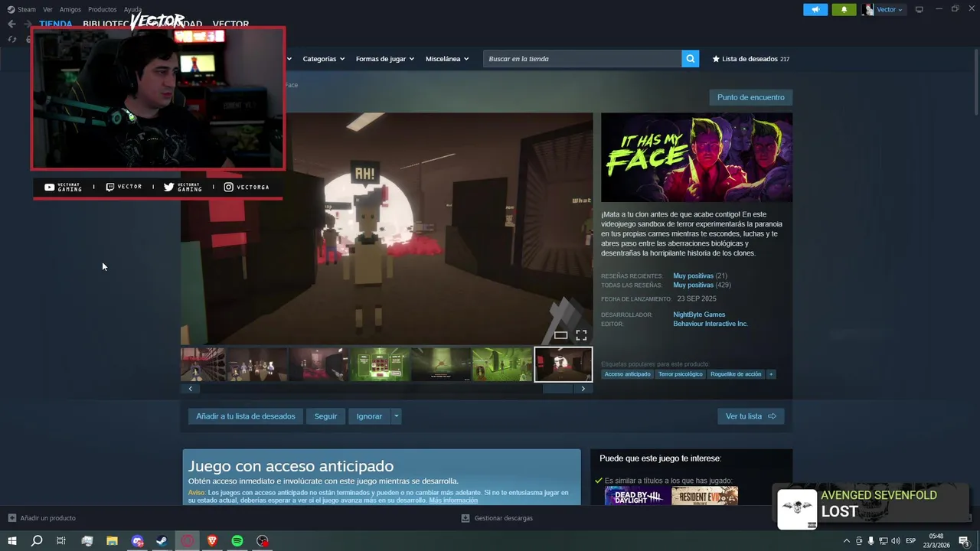Screen dimensions: 980x551
Task: Click the Ver tu lista button
Action: [x=750, y=416]
